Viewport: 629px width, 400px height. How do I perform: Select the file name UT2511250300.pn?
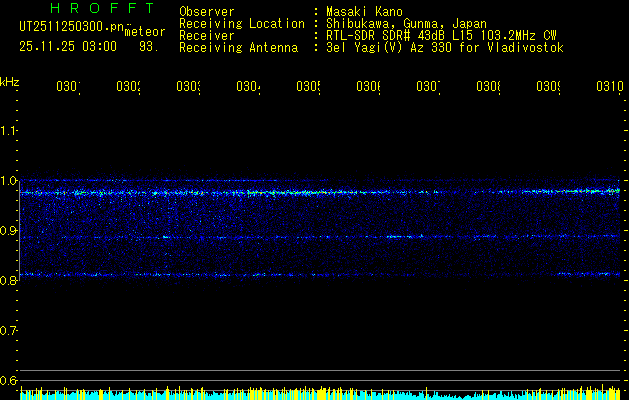pos(71,27)
